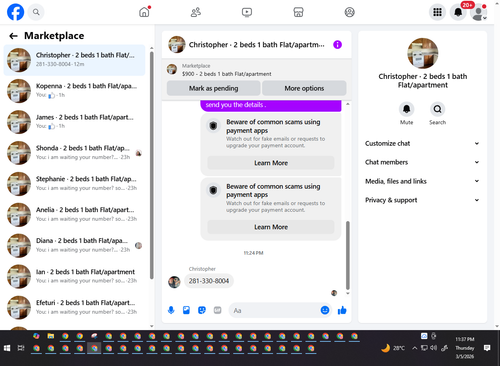Click the conversation list scrollbar
Image resolution: width=500 pixels, height=366 pixels.
coord(152,165)
